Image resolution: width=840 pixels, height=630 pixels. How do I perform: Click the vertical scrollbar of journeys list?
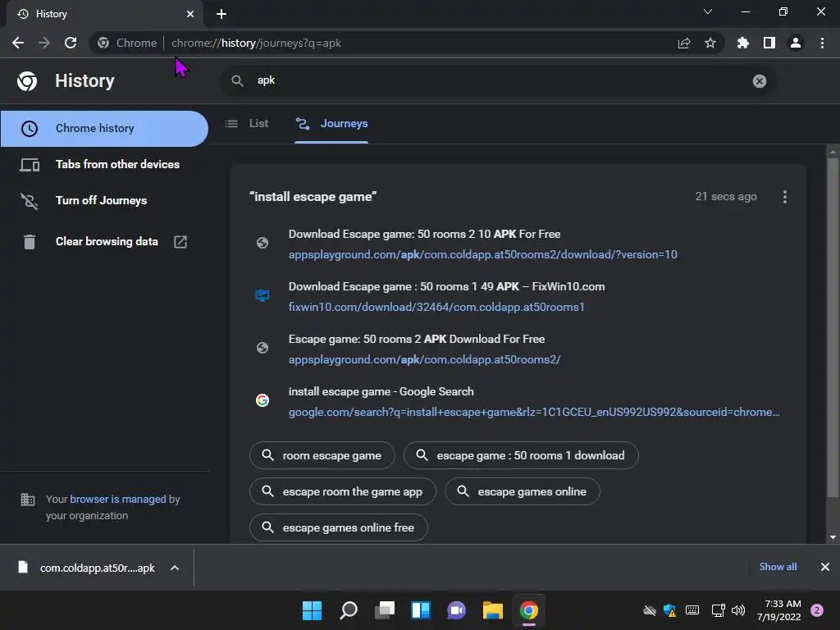833,326
